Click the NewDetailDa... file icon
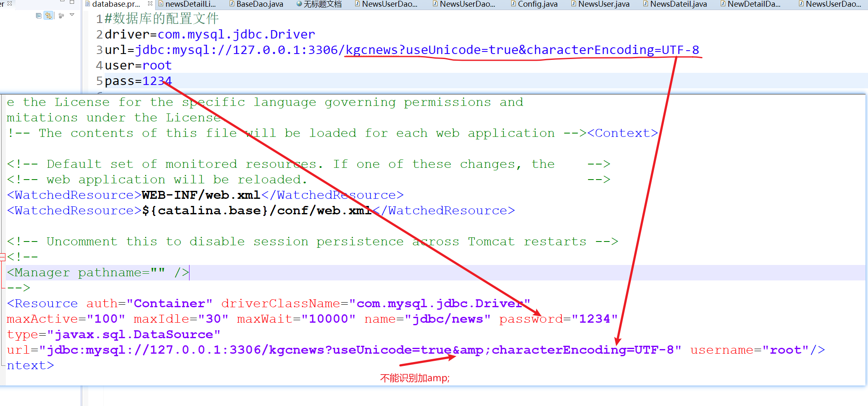 tap(723, 4)
